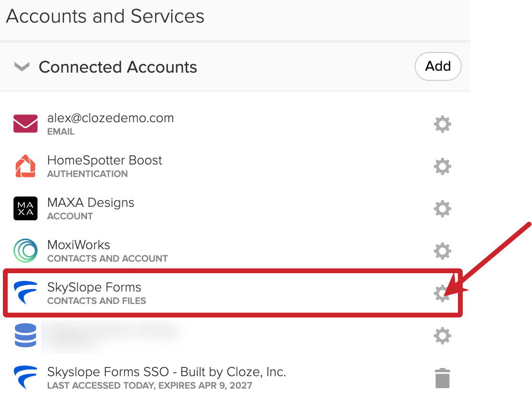Open settings gear for MoxiWorks account

[x=442, y=251]
